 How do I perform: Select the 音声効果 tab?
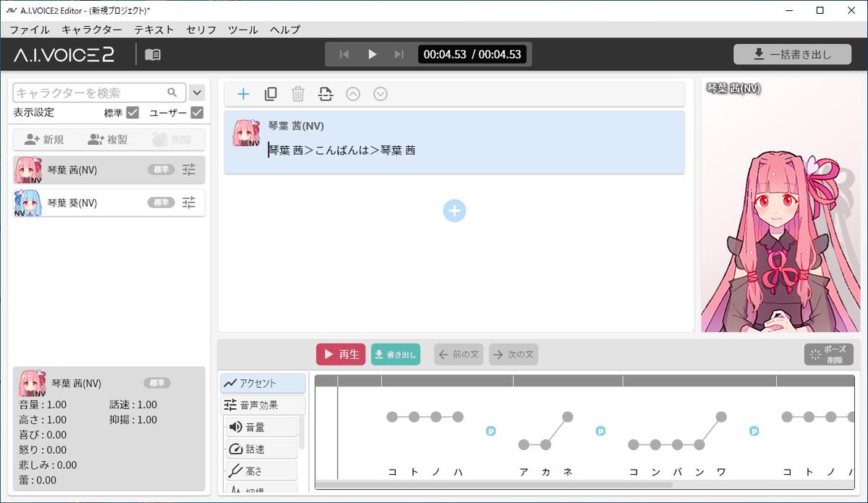263,405
